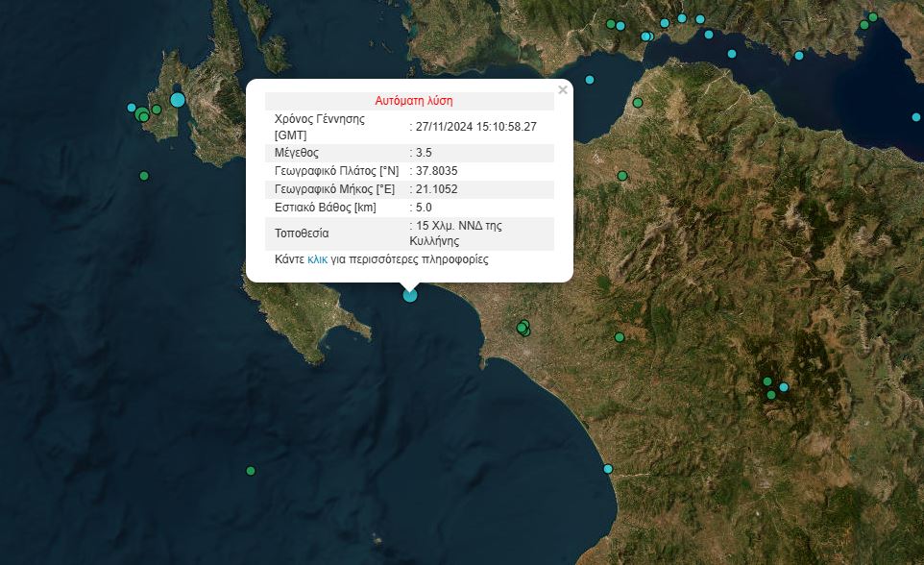Click the cyan marker on the southern coastline
924x565 pixels.
click(x=608, y=469)
